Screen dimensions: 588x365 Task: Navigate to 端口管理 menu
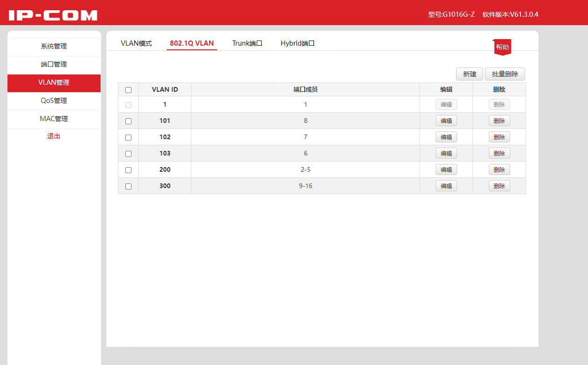[x=54, y=65]
